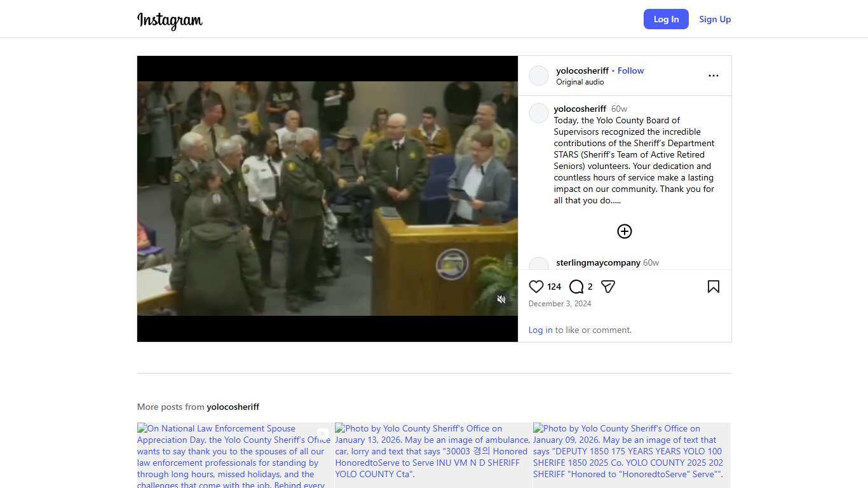Click the video to play or pause
The image size is (868, 488).
[327, 198]
